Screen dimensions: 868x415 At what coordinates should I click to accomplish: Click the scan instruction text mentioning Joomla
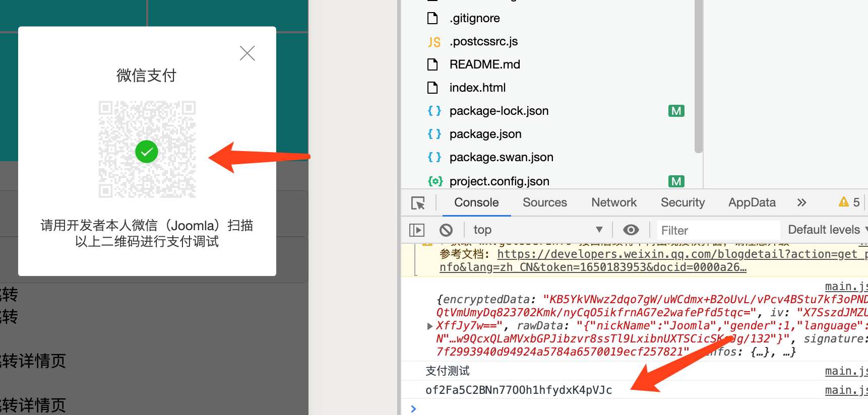tap(147, 233)
